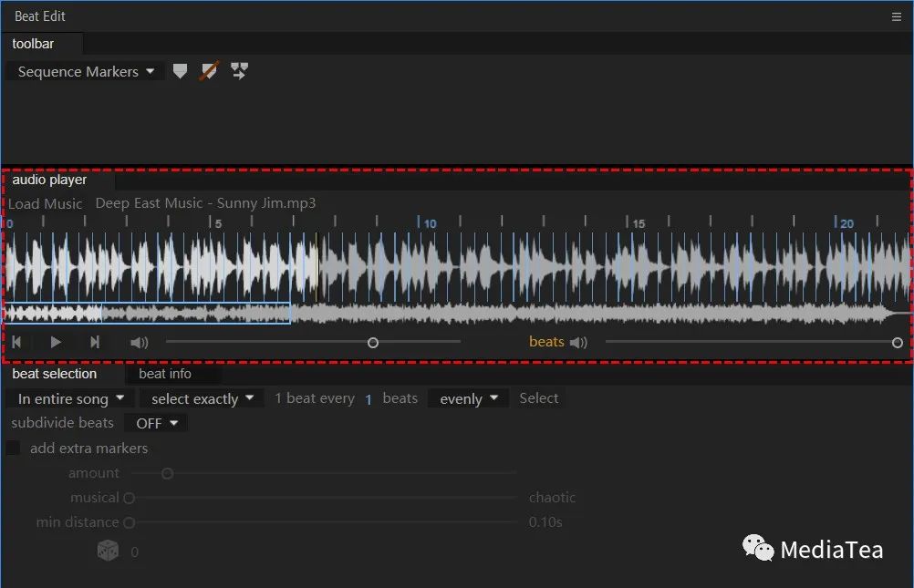Click the 0.10s min distance value
This screenshot has height=588, width=914.
pos(545,522)
